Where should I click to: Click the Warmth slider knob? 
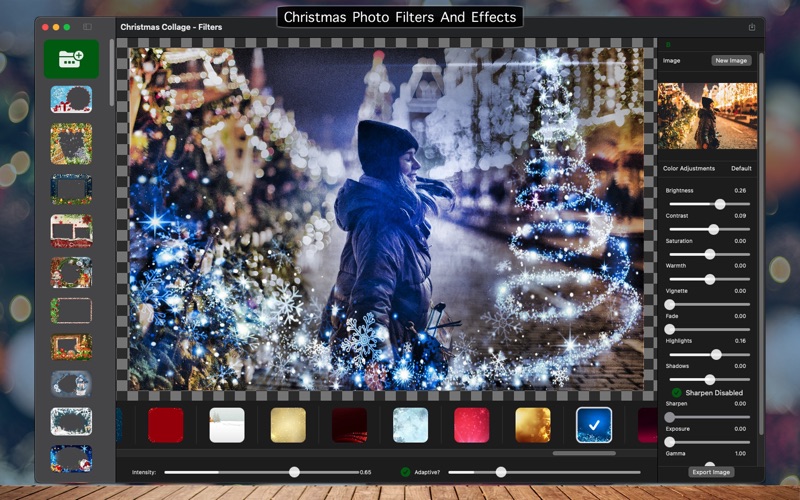point(710,279)
